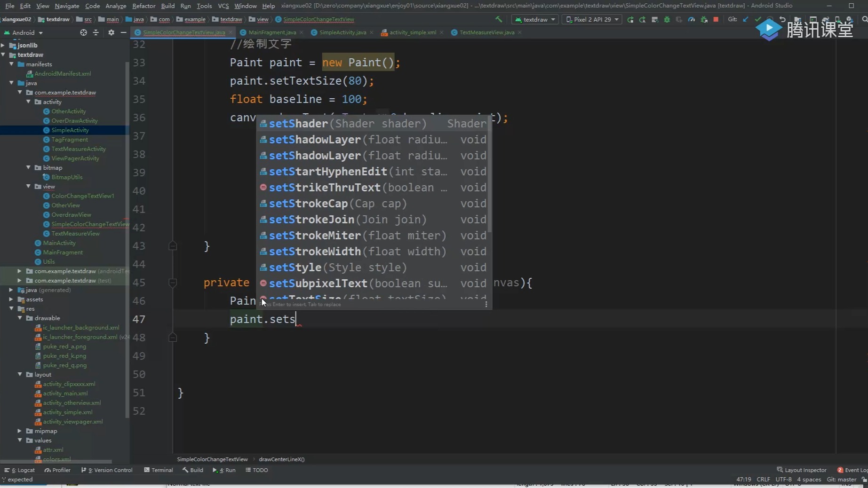The image size is (868, 488).
Task: Open the textdraw run configuration dropdown
Action: 535,19
